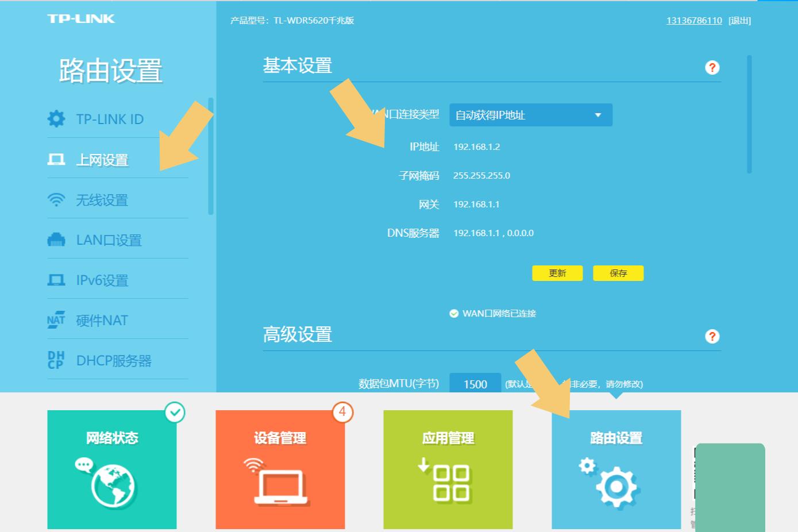
Task: Click the badge showing 4 on 设备管理
Action: click(x=342, y=412)
